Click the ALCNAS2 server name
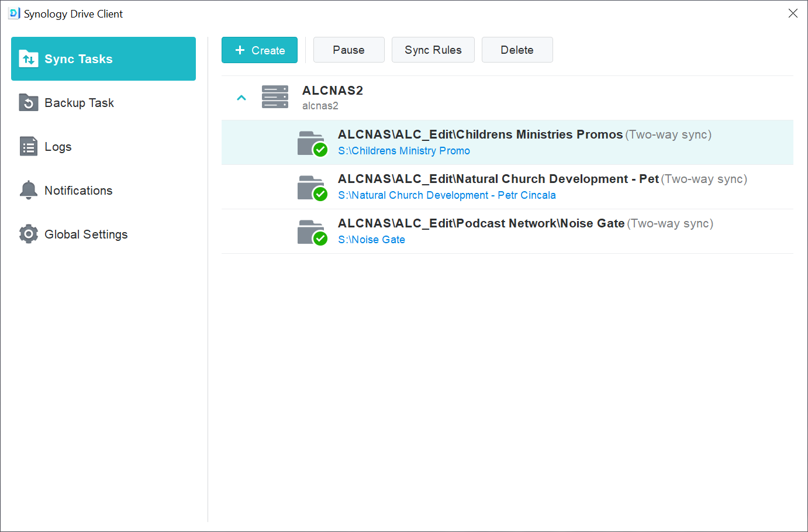 point(333,91)
